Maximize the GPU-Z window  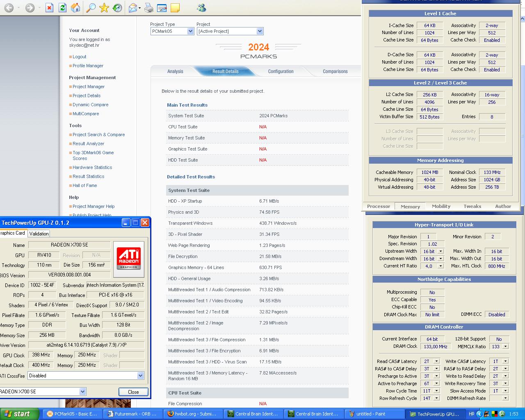(135, 222)
